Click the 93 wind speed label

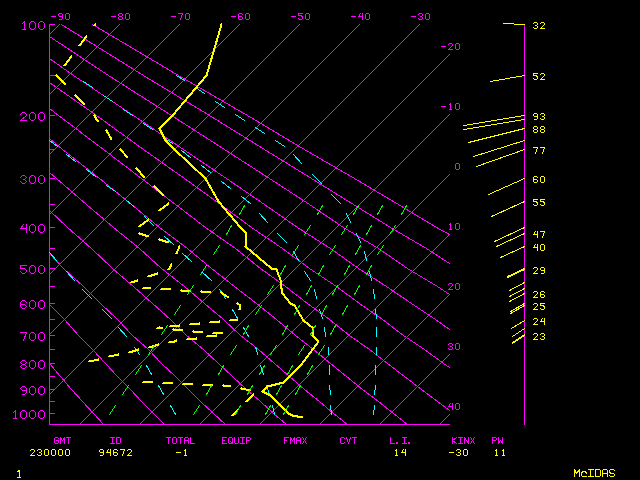coord(539,117)
